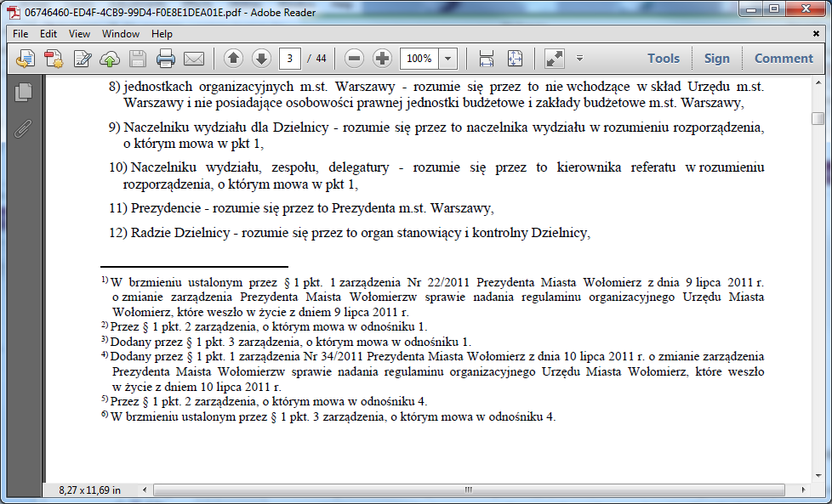Screen dimensions: 832x504
Task: Click the Send email envelope icon
Action: coord(194,59)
